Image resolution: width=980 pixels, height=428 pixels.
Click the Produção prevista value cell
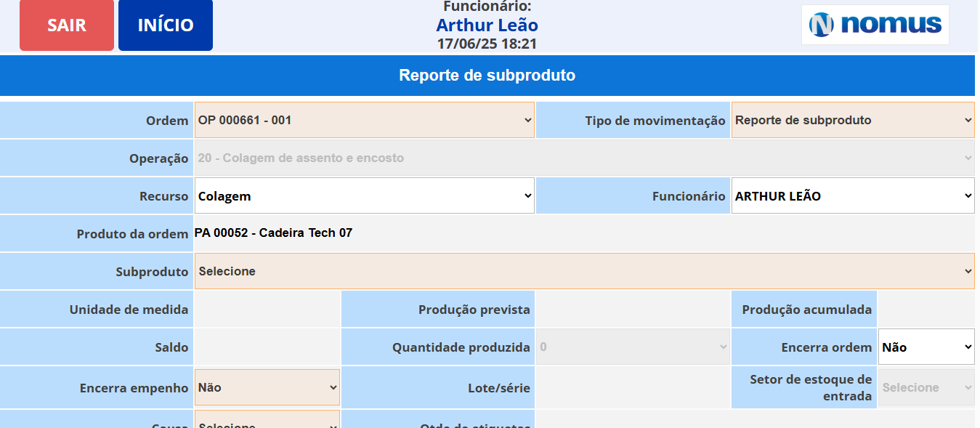coord(633,310)
